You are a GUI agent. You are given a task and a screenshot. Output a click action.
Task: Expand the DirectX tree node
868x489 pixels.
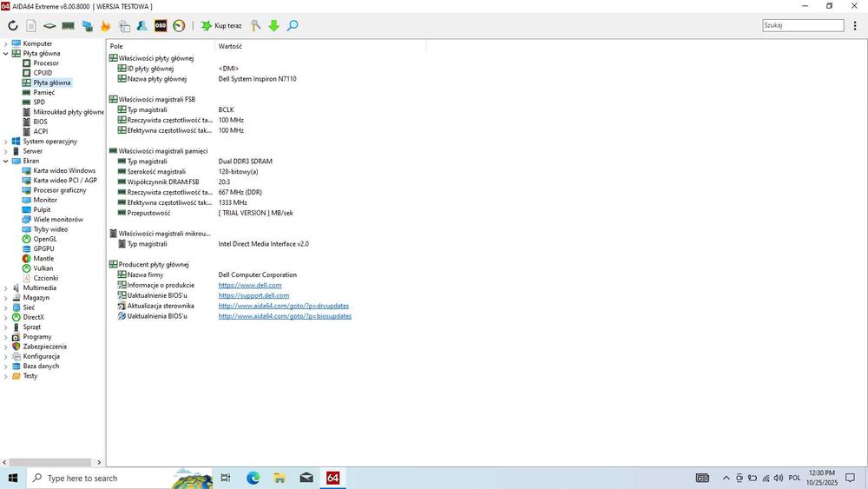[x=5, y=317]
